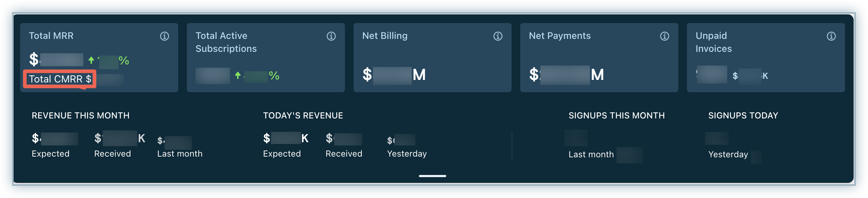Click green arrow in Total Active Subscriptions
Screen dimensions: 868x198
pos(238,75)
